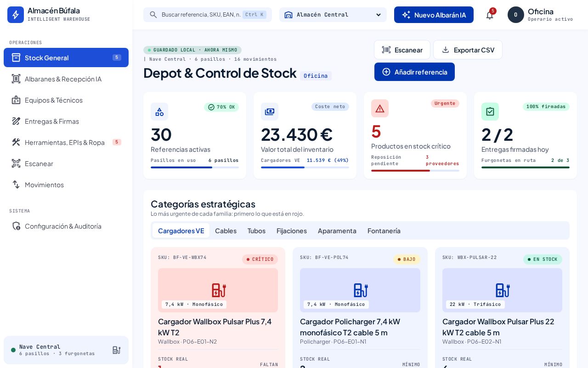Screen dimensions: 588x368
Task: Click the charger image for Wallbox Pulsar 7,4 kW
Action: coord(218,290)
